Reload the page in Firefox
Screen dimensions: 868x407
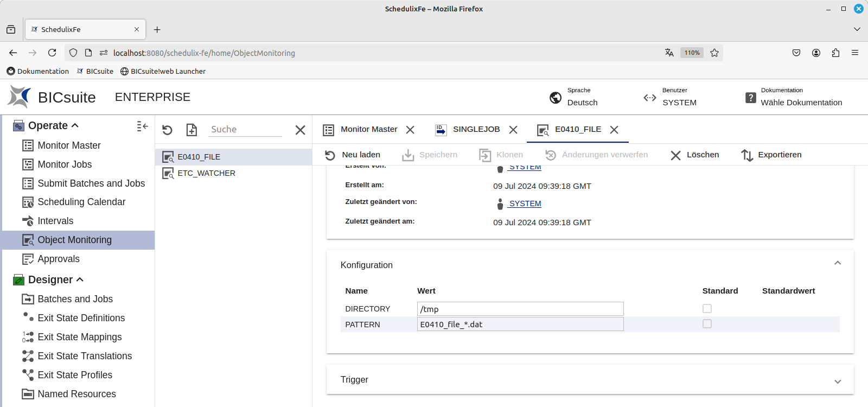[52, 53]
